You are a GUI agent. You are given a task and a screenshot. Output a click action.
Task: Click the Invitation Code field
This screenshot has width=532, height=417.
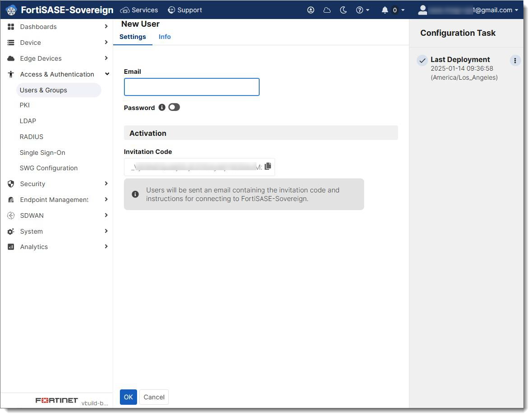click(x=199, y=167)
